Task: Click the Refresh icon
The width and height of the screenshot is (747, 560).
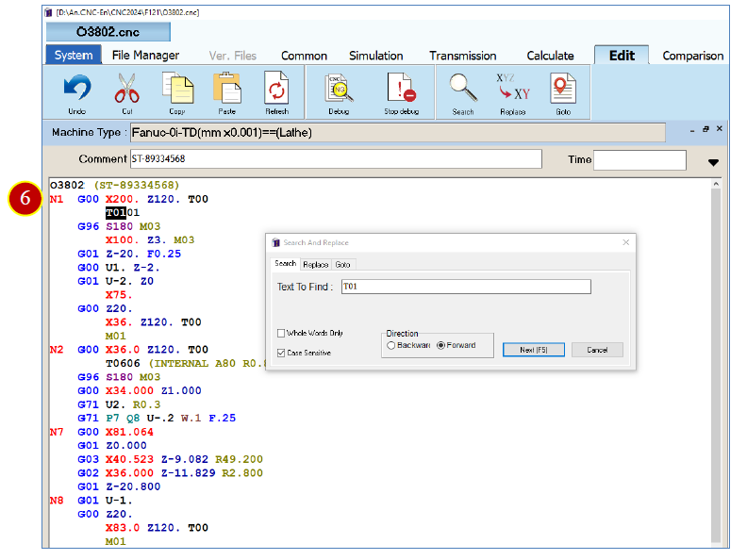Action: (x=276, y=88)
